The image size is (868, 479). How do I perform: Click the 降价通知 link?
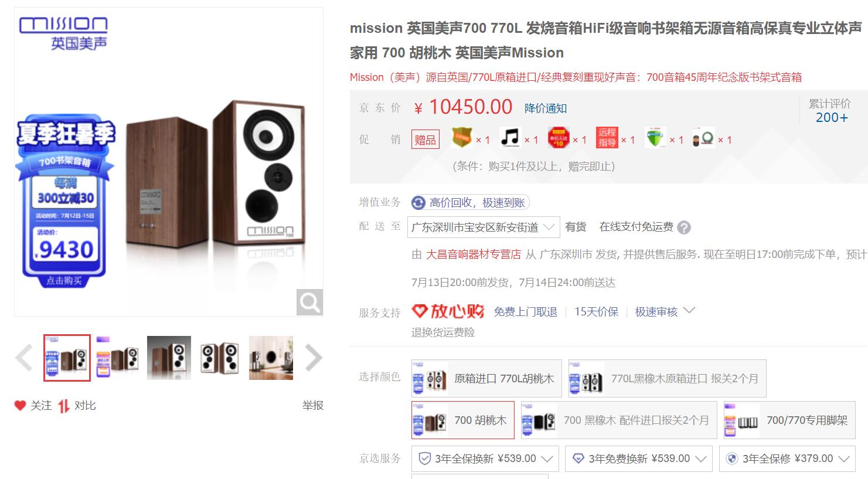545,108
